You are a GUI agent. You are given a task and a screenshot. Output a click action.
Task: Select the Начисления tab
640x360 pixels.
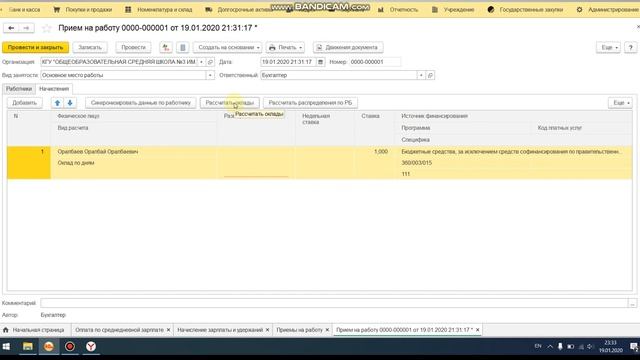coord(54,89)
